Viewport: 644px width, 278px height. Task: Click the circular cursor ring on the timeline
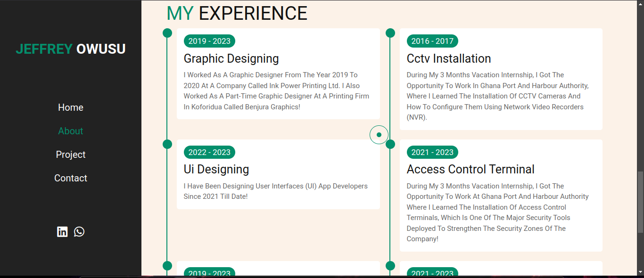[x=379, y=135]
